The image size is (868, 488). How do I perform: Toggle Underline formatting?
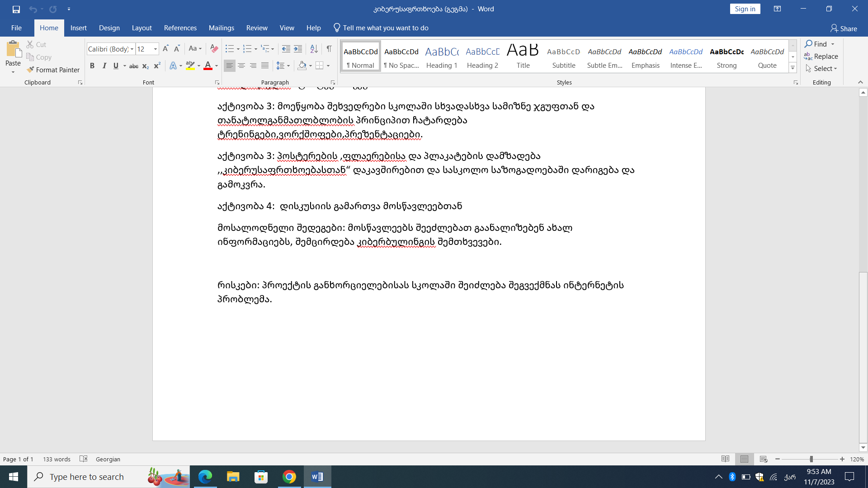click(116, 66)
